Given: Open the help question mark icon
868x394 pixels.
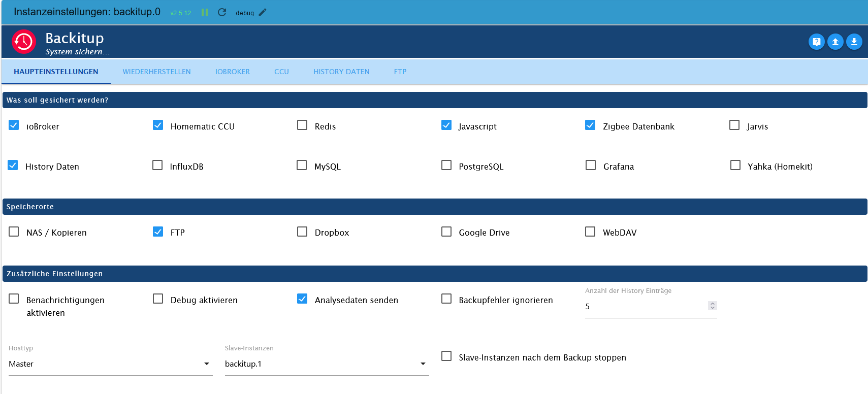Looking at the screenshot, I should click(816, 42).
